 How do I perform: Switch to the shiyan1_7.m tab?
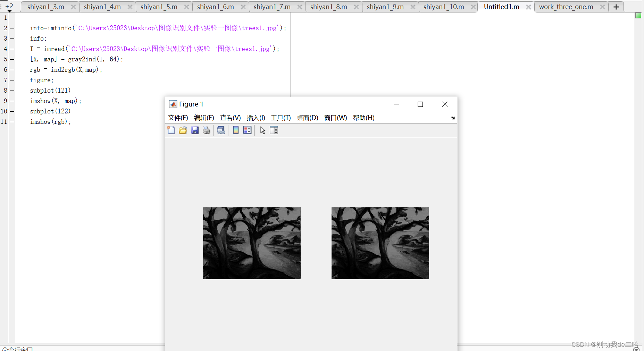(272, 7)
